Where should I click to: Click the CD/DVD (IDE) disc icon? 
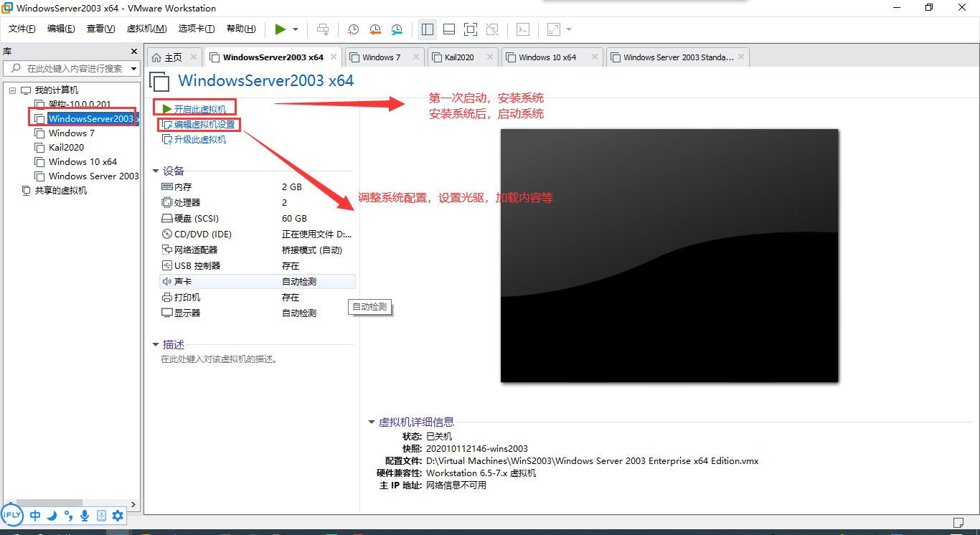[167, 234]
